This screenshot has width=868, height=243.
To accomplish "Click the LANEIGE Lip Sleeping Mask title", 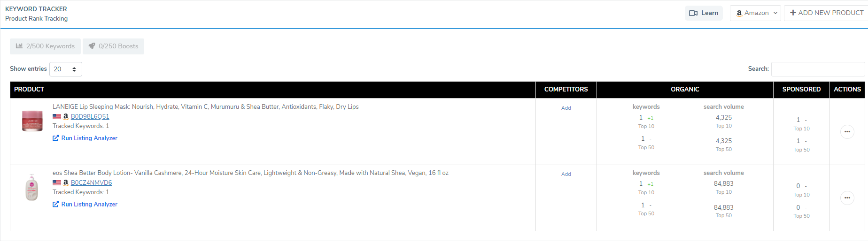I will [x=205, y=106].
